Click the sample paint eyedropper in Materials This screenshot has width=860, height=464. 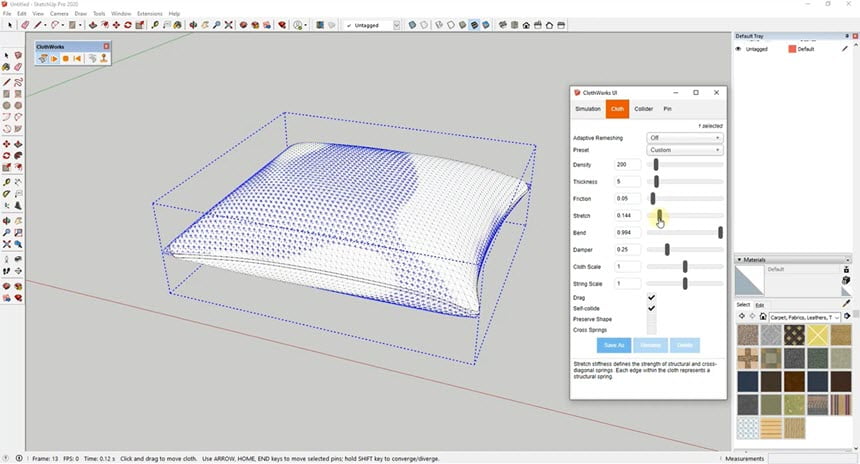coord(846,303)
